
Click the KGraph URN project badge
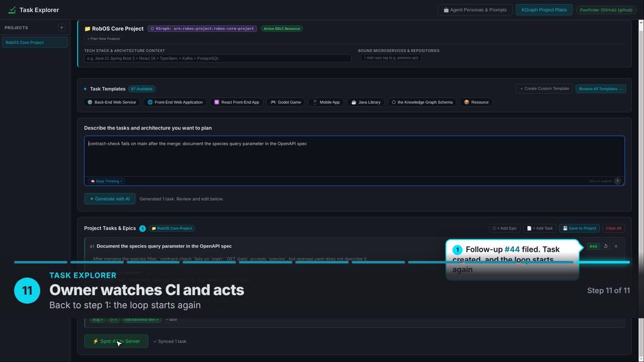coord(202,29)
